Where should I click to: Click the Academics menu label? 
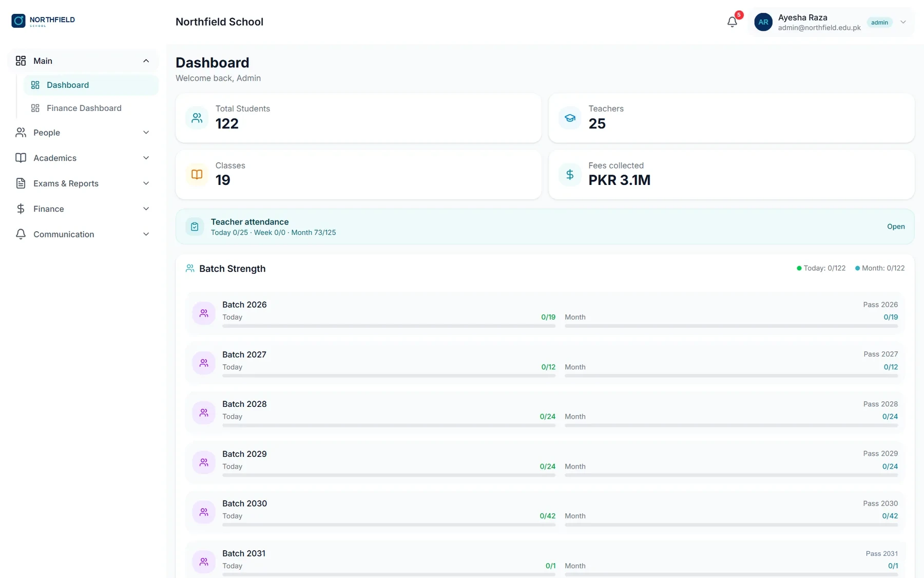coord(55,158)
